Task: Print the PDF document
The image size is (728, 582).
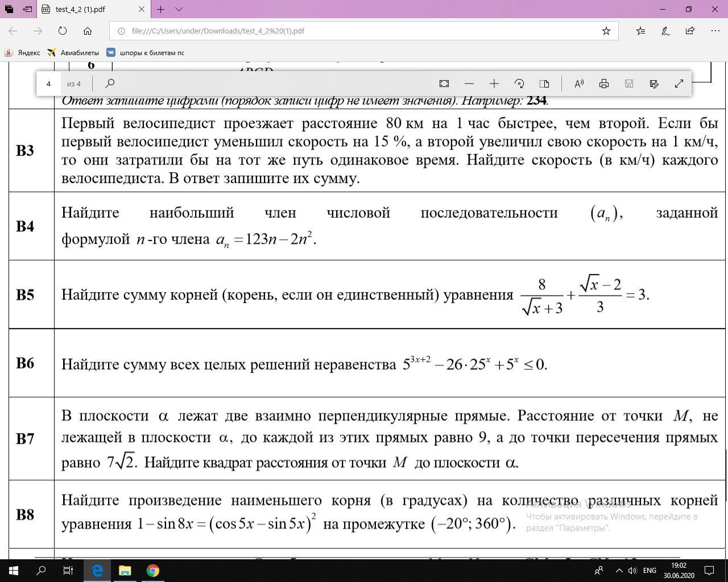Action: [x=604, y=84]
